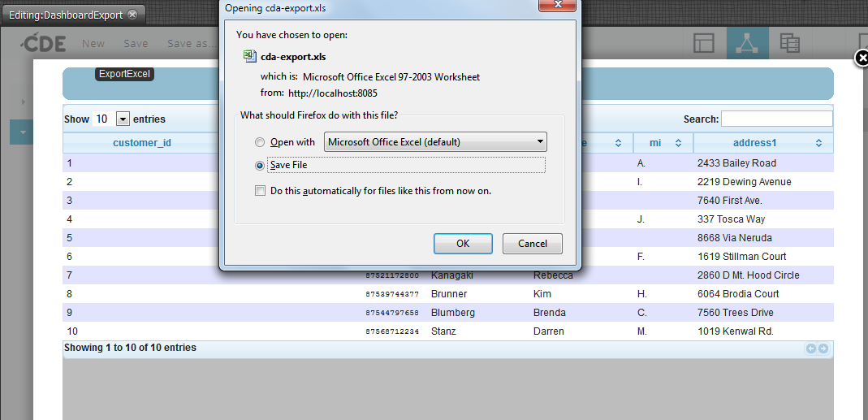Viewport: 868px width, 420px height.
Task: Open the CDE Datasources panel icon
Action: pyautogui.click(x=790, y=43)
